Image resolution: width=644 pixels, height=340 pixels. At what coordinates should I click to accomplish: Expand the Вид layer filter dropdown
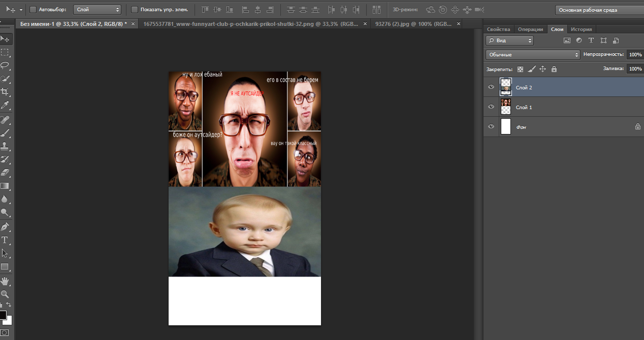(509, 41)
